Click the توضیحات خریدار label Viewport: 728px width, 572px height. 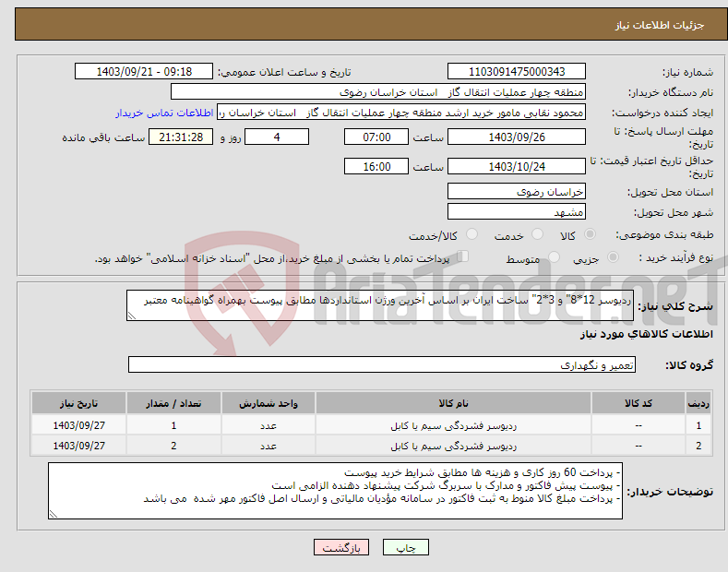click(x=670, y=492)
